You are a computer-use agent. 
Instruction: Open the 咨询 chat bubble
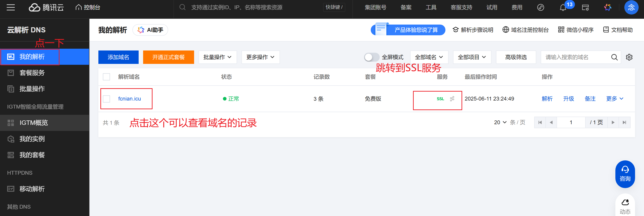[x=625, y=174]
